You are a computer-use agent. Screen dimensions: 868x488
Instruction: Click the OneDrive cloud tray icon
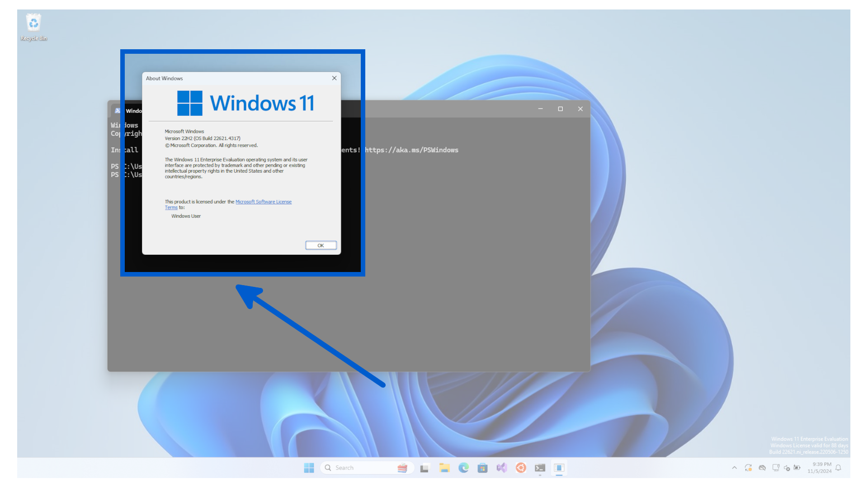pos(762,468)
